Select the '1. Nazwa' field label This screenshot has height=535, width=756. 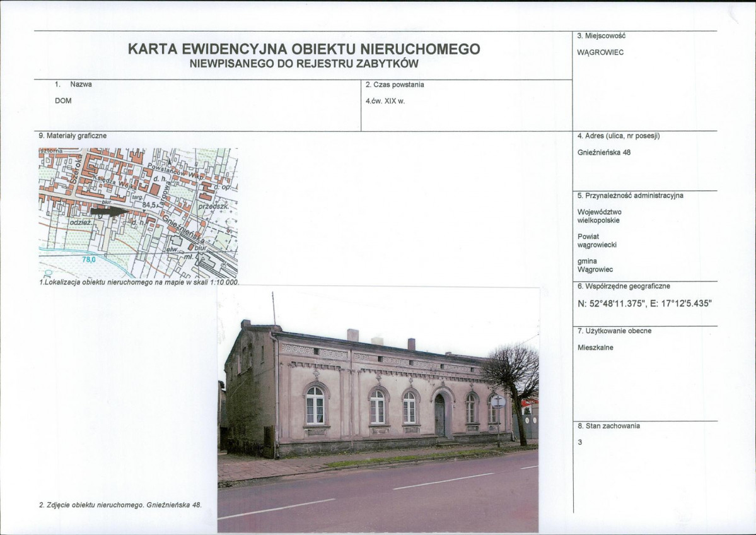(x=73, y=85)
